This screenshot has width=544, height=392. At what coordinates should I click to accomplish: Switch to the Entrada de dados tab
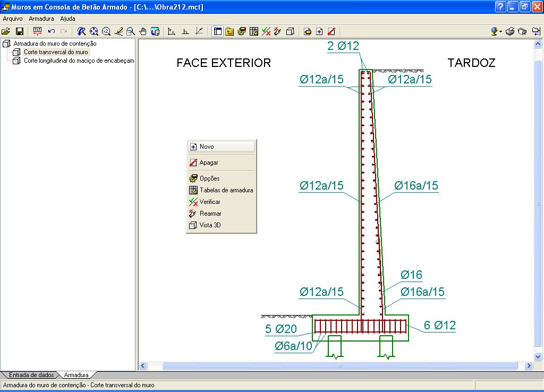click(x=31, y=375)
